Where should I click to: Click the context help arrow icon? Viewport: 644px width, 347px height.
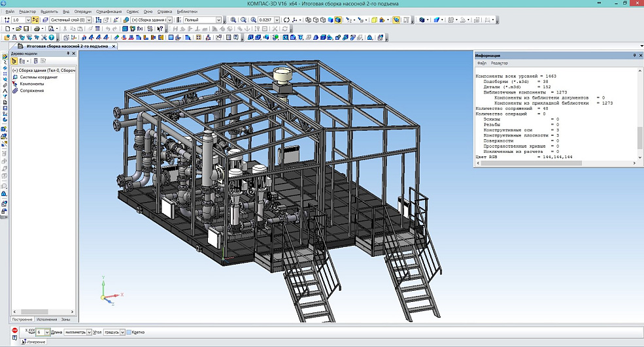click(160, 29)
